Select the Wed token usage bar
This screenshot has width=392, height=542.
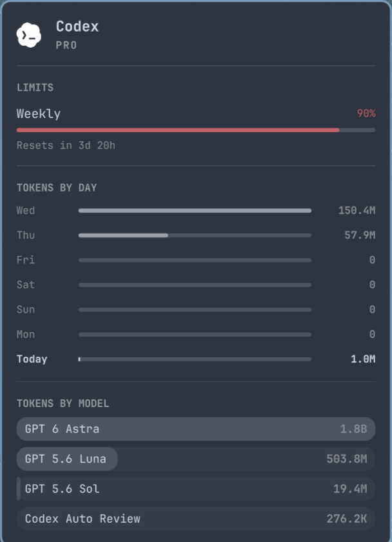pyautogui.click(x=195, y=210)
